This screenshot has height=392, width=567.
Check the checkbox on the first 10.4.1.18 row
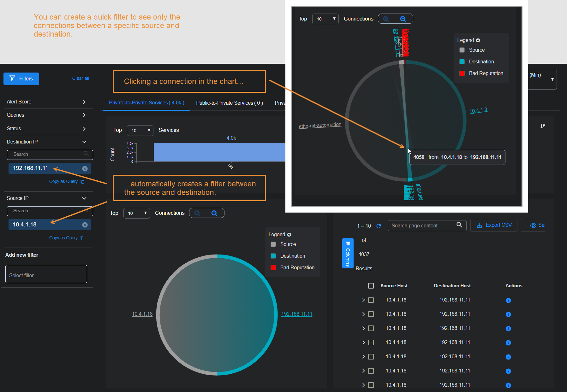pyautogui.click(x=371, y=300)
